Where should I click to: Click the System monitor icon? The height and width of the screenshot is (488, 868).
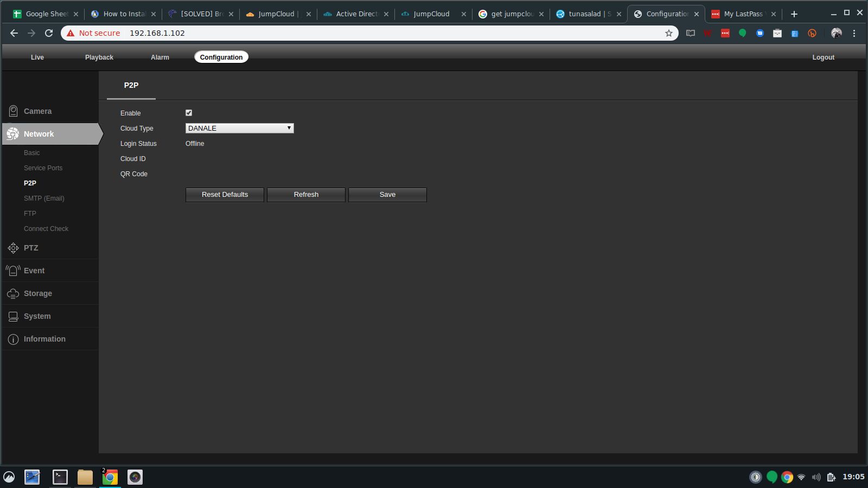pyautogui.click(x=13, y=316)
